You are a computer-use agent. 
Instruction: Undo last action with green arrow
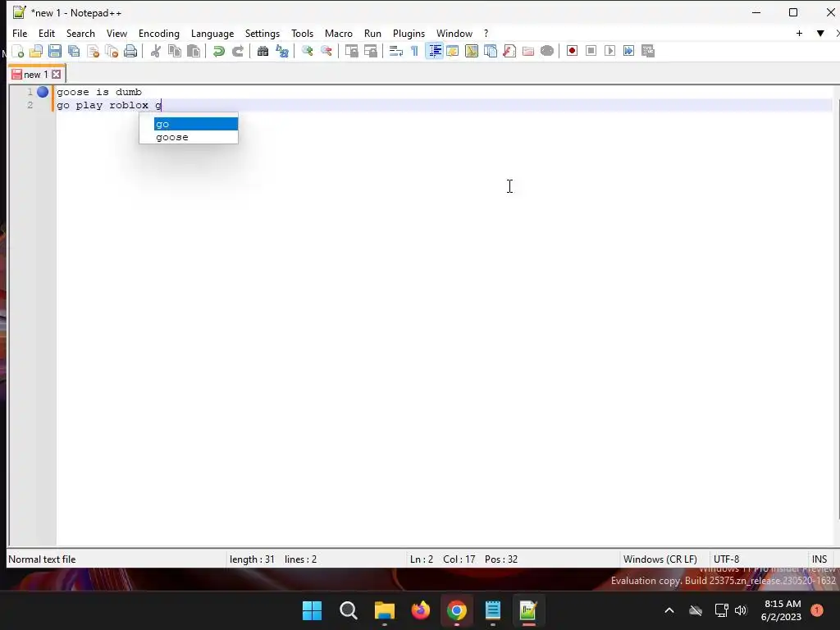click(218, 51)
